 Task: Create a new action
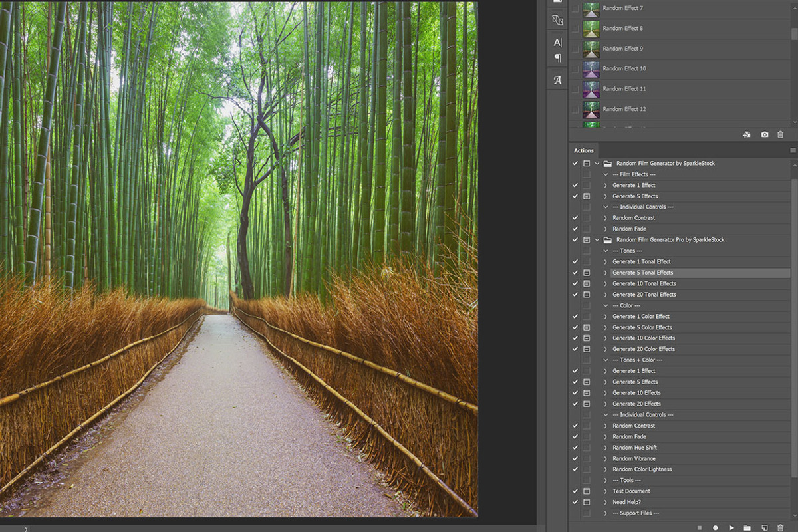point(764,527)
